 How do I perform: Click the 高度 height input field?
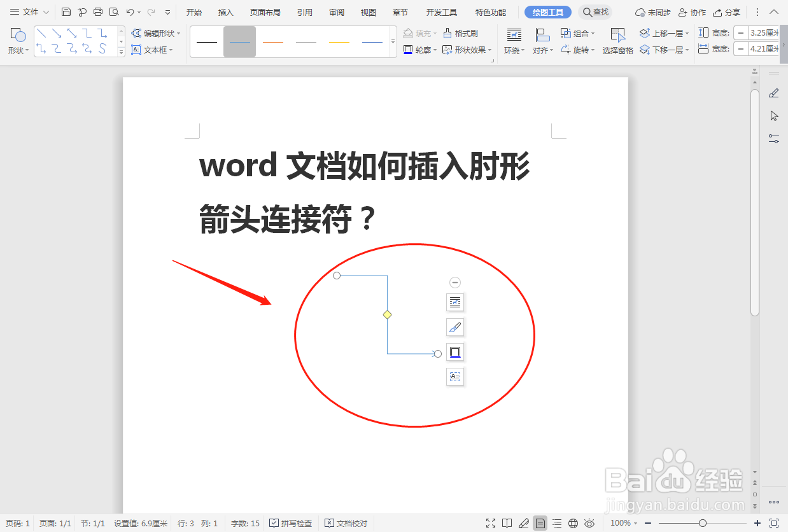(x=765, y=33)
